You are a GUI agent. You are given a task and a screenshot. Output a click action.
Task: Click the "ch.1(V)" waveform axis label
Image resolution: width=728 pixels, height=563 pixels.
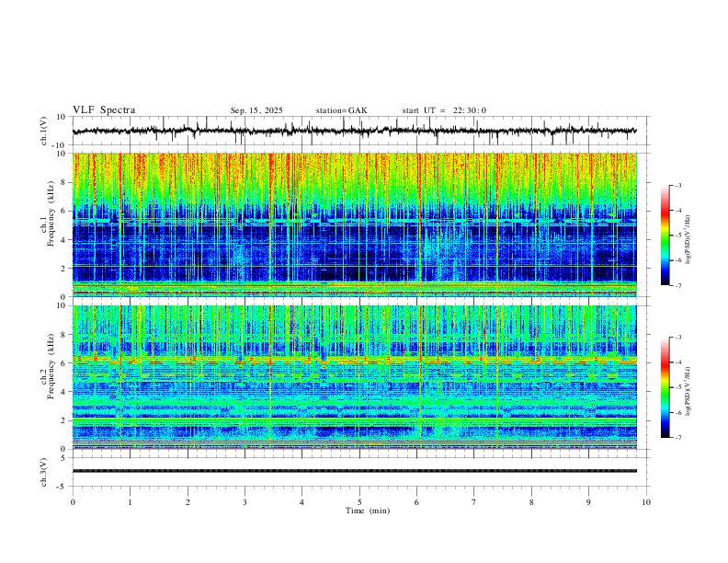coord(44,131)
